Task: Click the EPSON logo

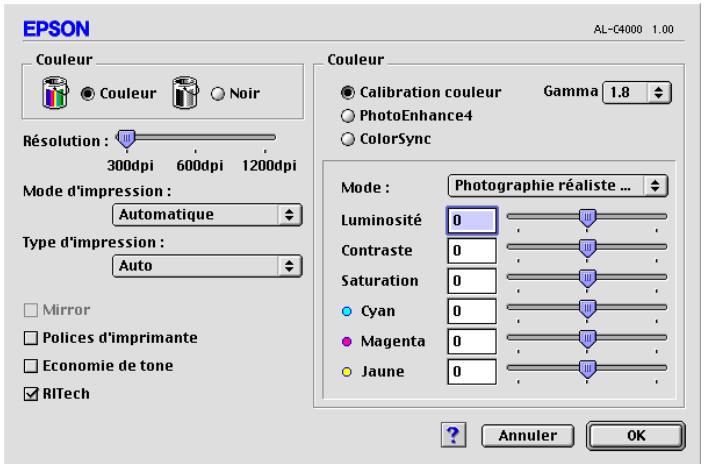Action: pyautogui.click(x=56, y=29)
